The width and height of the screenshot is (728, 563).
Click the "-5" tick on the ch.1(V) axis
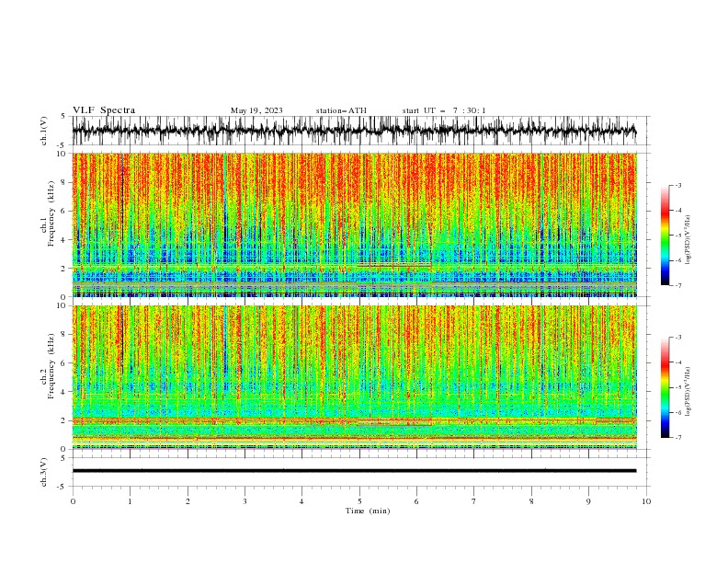63,145
